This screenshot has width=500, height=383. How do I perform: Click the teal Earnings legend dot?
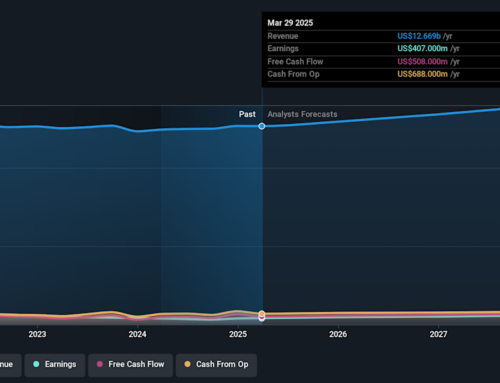coord(36,364)
